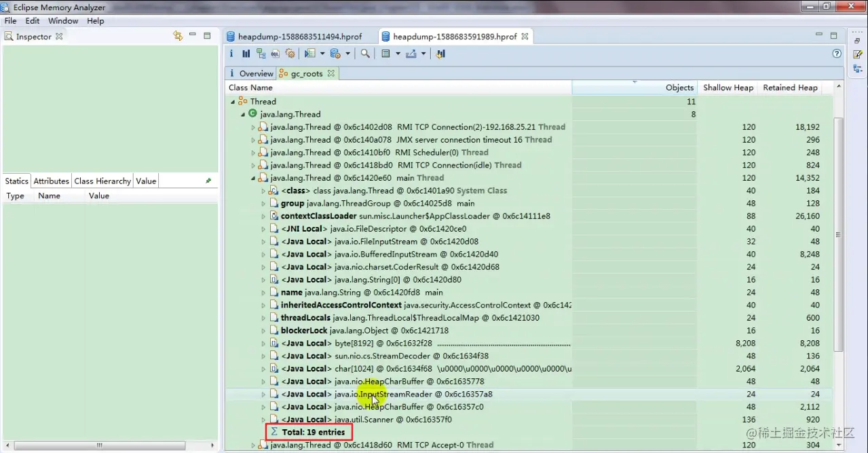
Task: Select the byte[8192] @ 0x6c1632f28 row
Action: (x=529, y=344)
